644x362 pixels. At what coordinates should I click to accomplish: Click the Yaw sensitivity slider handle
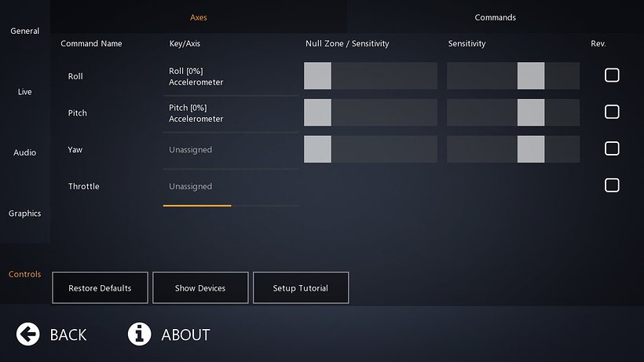pos(531,149)
